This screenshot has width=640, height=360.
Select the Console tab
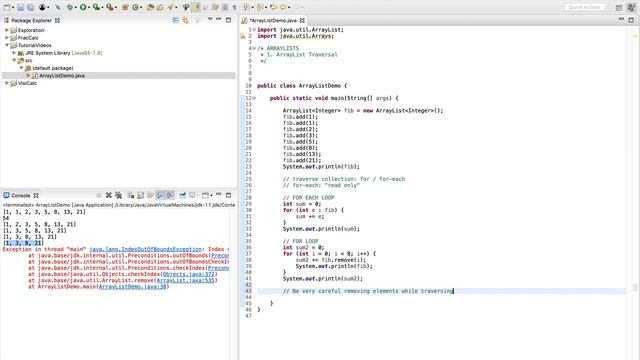click(x=21, y=196)
